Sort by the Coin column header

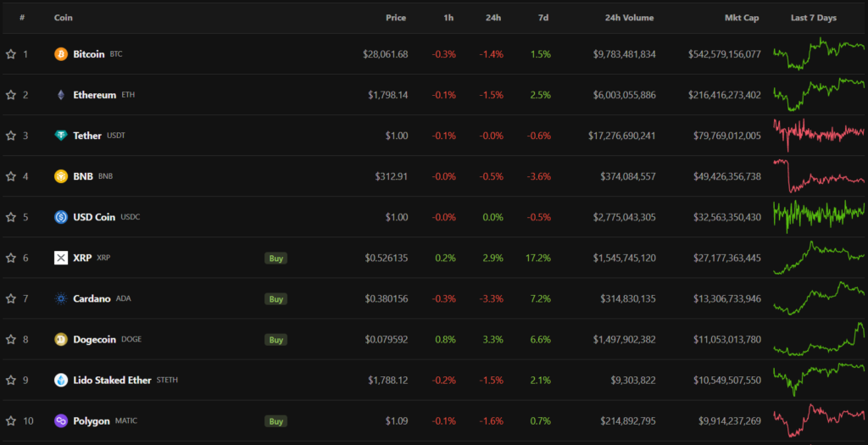point(63,18)
